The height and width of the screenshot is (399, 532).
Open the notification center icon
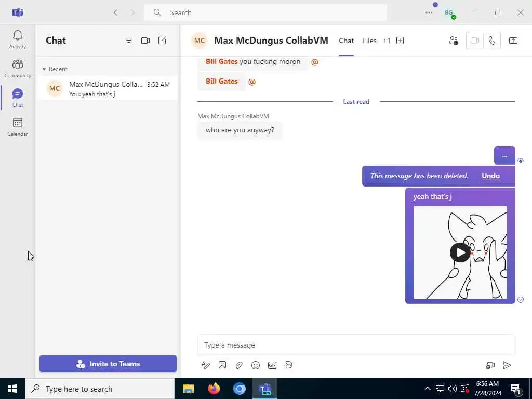[515, 389]
